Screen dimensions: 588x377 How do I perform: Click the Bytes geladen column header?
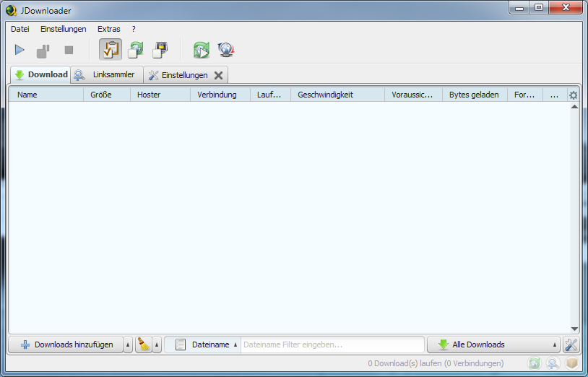tap(475, 95)
